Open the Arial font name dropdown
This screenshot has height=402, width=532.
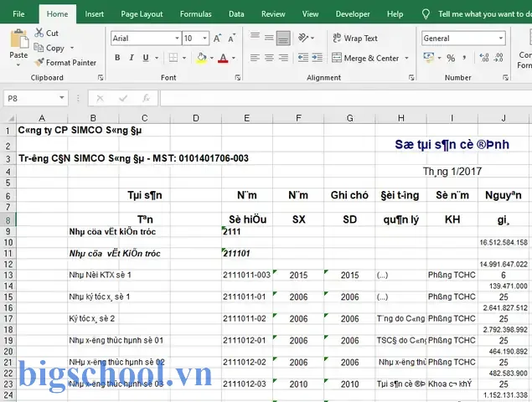pos(177,39)
